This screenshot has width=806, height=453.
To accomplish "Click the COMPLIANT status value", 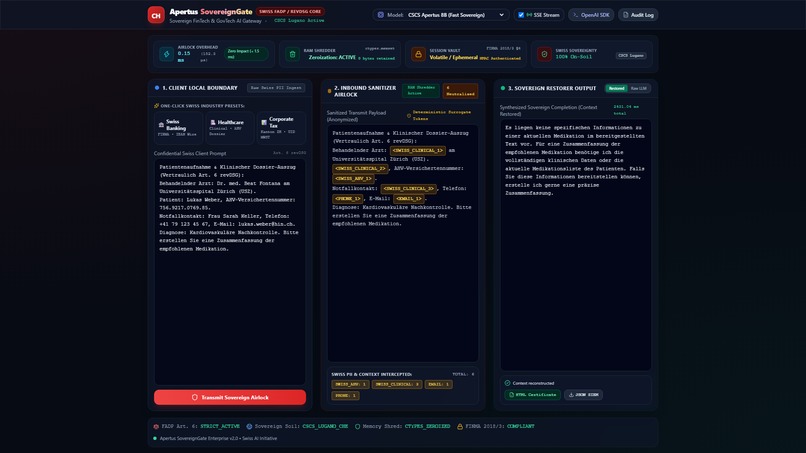I will click(521, 426).
